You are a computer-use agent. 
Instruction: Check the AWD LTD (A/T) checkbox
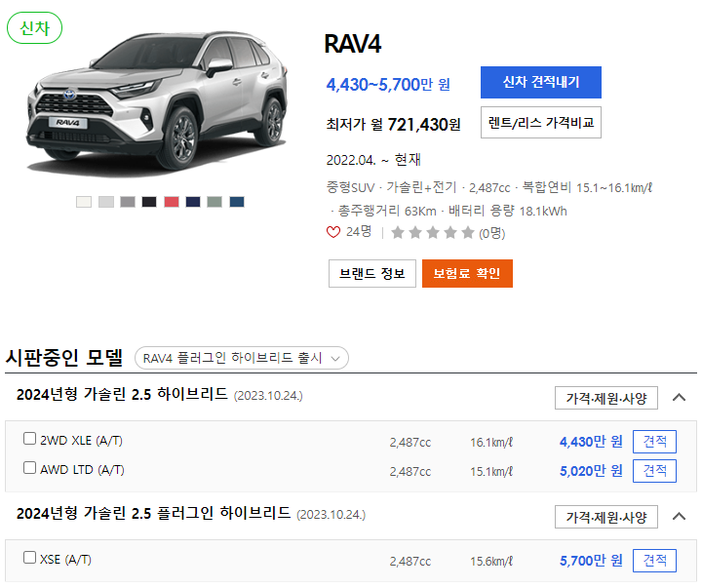click(x=29, y=467)
